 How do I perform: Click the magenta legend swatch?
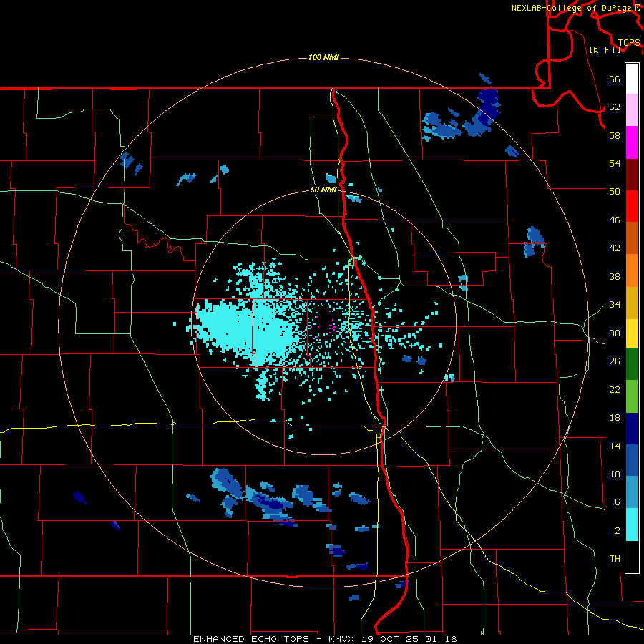pos(632,142)
